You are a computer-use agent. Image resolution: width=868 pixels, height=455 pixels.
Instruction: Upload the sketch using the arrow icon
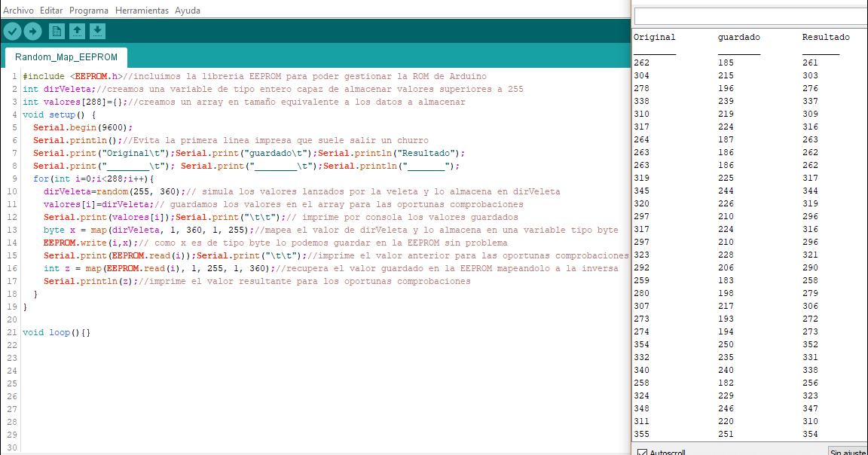pos(32,31)
